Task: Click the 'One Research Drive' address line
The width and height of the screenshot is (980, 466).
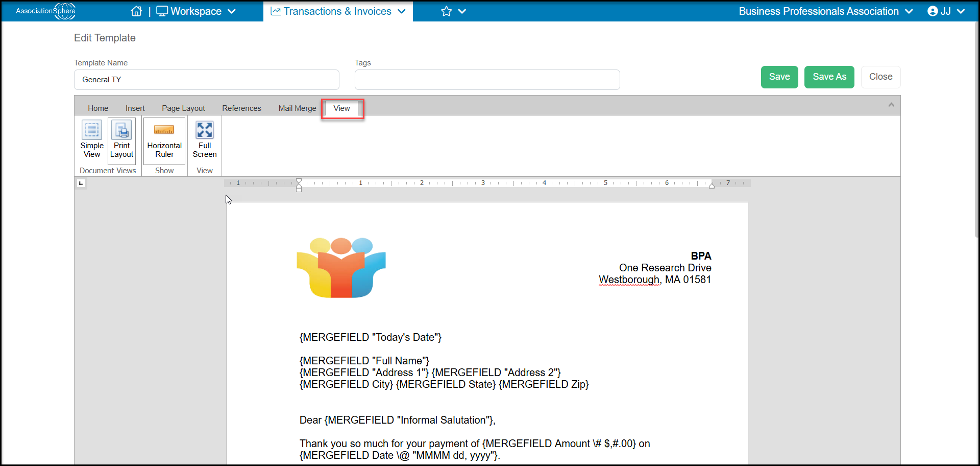Action: click(665, 268)
